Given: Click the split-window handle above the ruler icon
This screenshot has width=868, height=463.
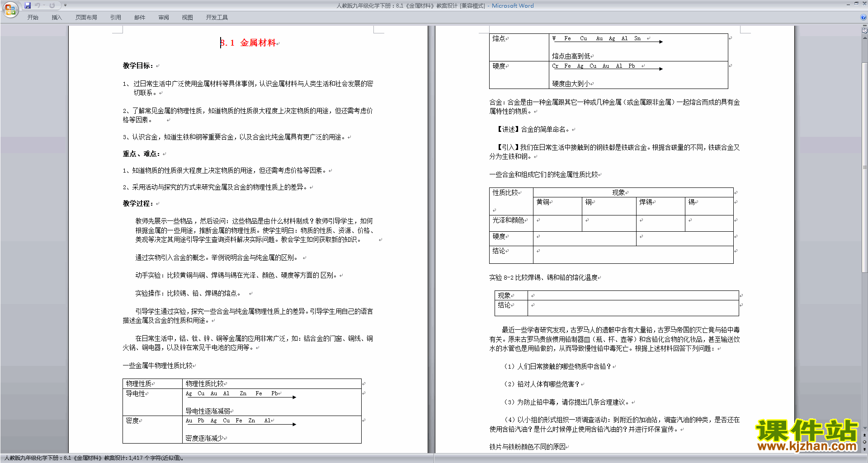Looking at the screenshot, I should [864, 26].
